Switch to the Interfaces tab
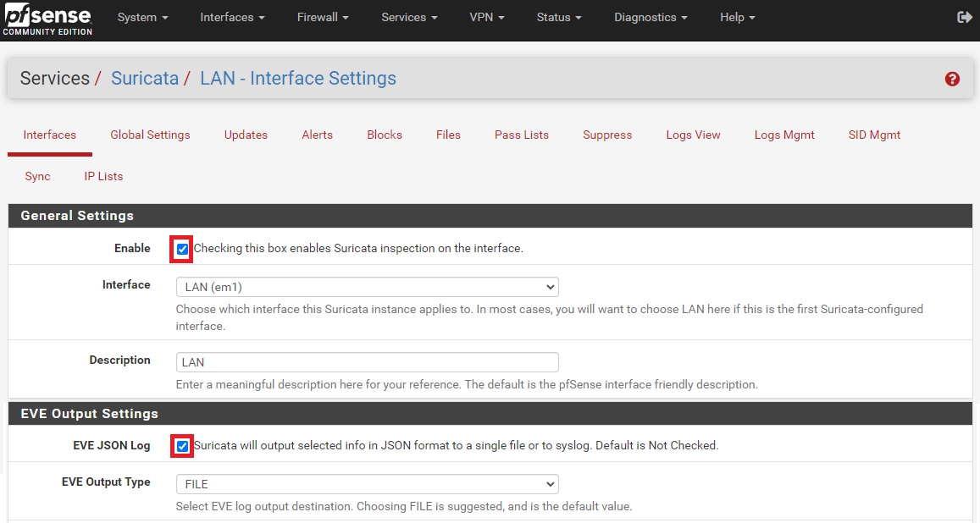Image resolution: width=980 pixels, height=523 pixels. pyautogui.click(x=49, y=135)
